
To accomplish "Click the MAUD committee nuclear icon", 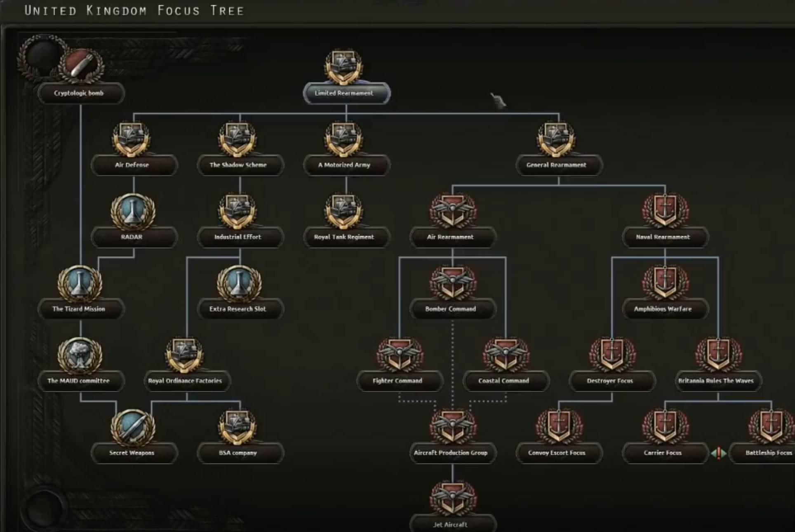I will [x=80, y=355].
